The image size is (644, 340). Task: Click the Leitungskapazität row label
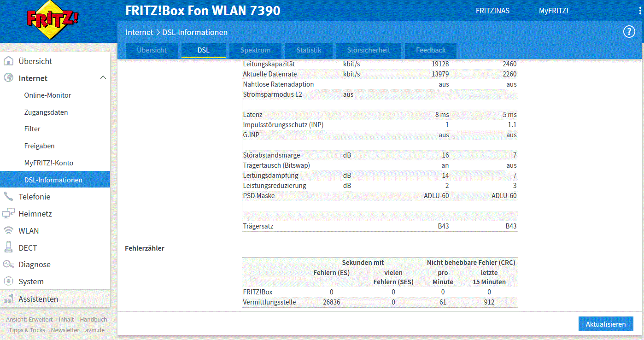(269, 64)
